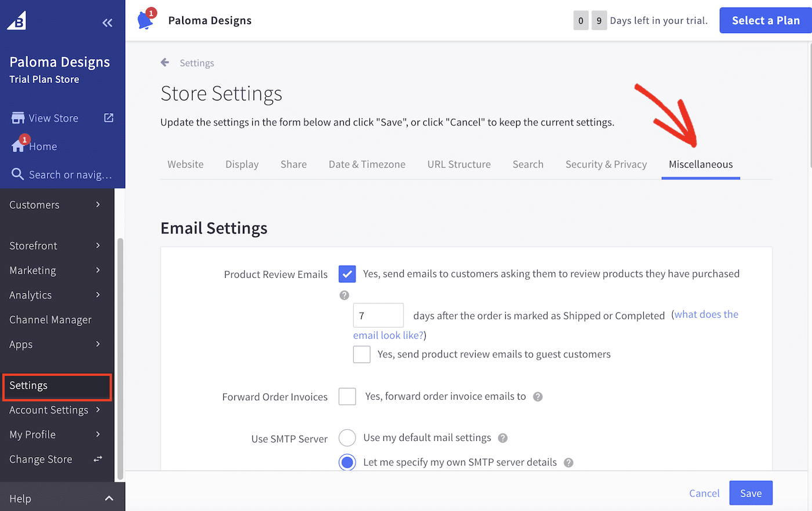Screen dimensions: 812x511
Task: Expand the Customers section
Action: (34, 204)
